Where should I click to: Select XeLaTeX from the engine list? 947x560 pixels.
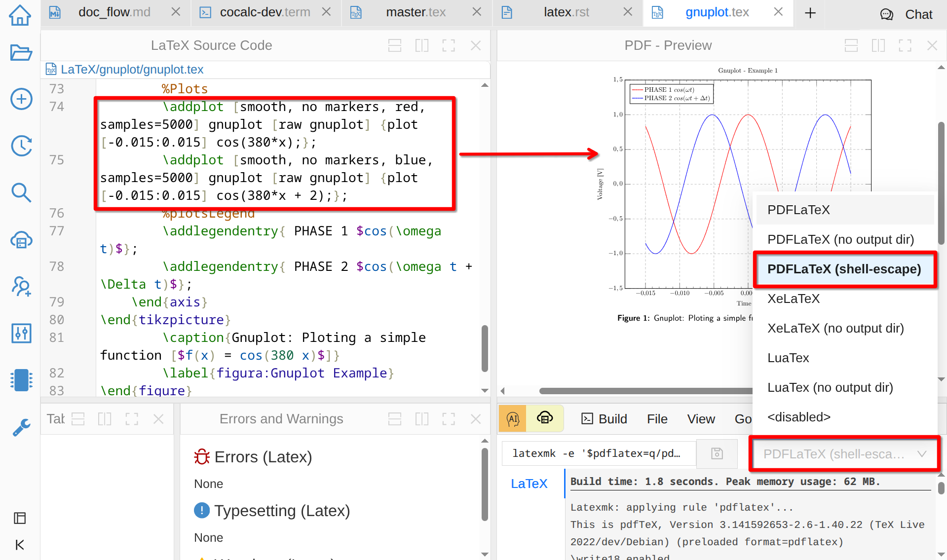(794, 299)
